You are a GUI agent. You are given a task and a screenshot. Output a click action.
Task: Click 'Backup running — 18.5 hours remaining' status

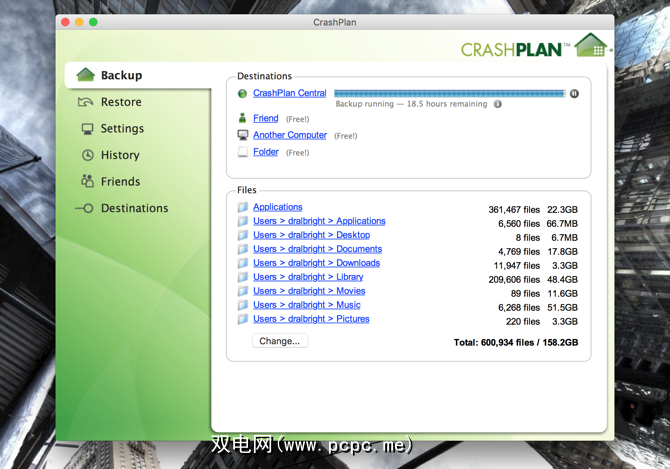point(411,104)
